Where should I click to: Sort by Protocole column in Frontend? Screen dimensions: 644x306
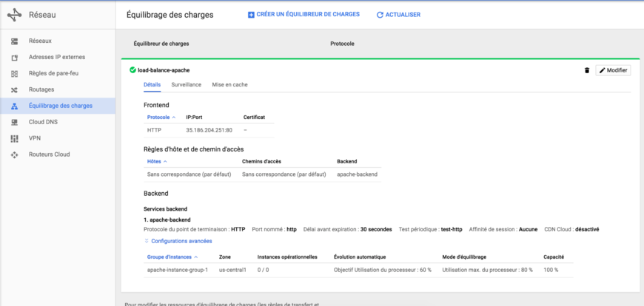[x=161, y=118]
